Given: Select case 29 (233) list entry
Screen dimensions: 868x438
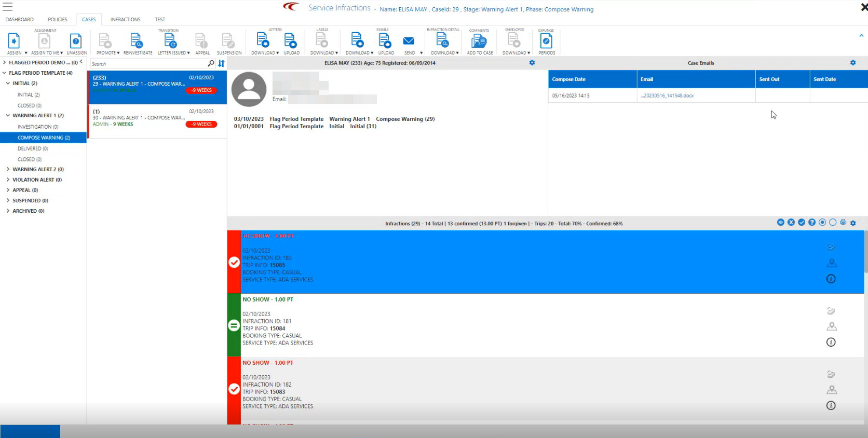Looking at the screenshot, I should tap(157, 87).
